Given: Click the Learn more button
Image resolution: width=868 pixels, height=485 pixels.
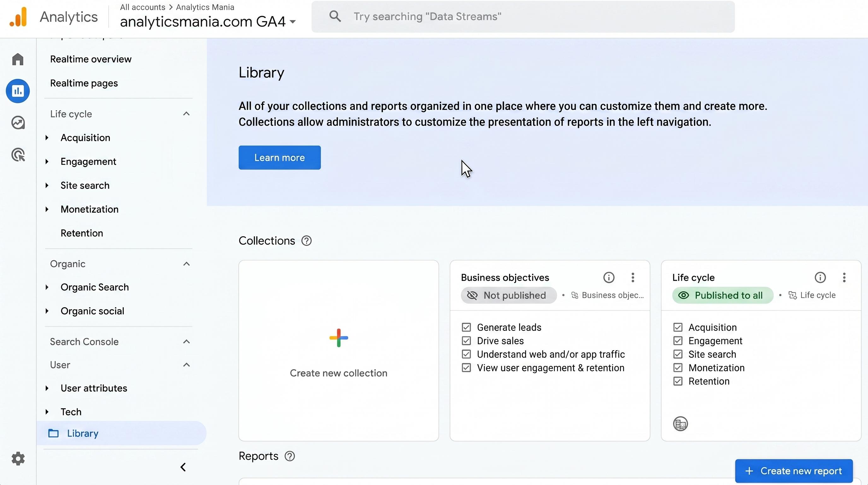Looking at the screenshot, I should click(280, 158).
